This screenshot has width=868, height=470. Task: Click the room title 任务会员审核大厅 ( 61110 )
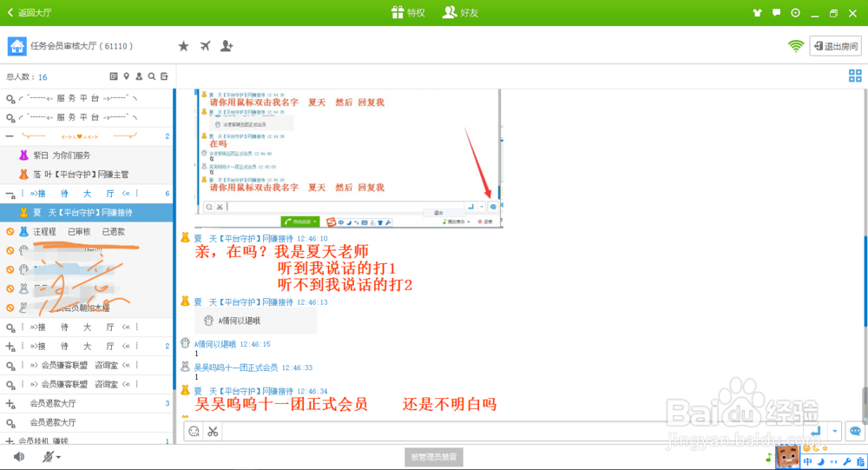82,46
